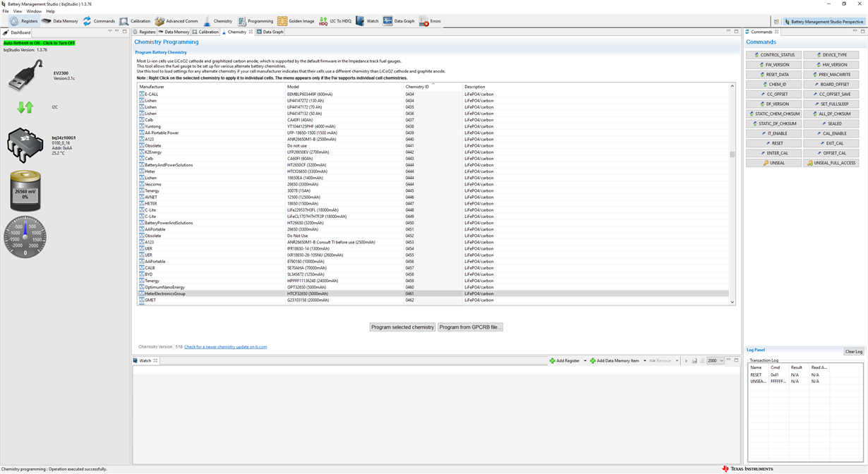Click Program from GPCRB file button
This screenshot has width=868, height=474.
(470, 327)
